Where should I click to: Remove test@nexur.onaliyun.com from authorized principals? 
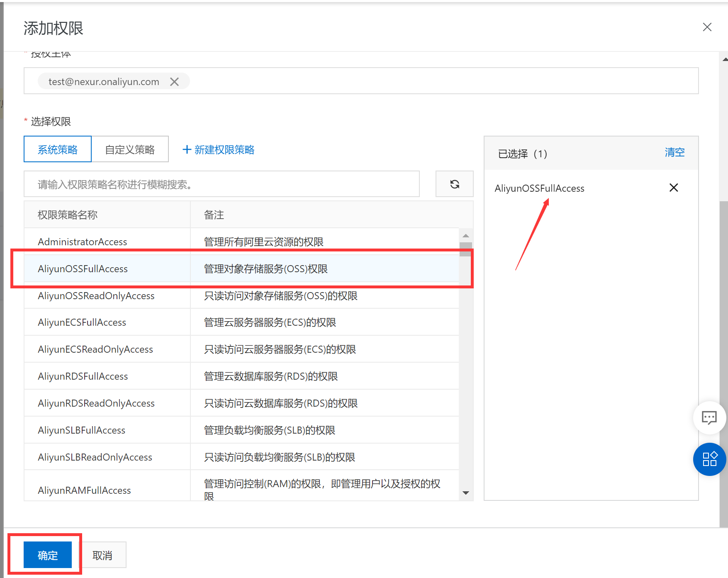[x=174, y=82]
